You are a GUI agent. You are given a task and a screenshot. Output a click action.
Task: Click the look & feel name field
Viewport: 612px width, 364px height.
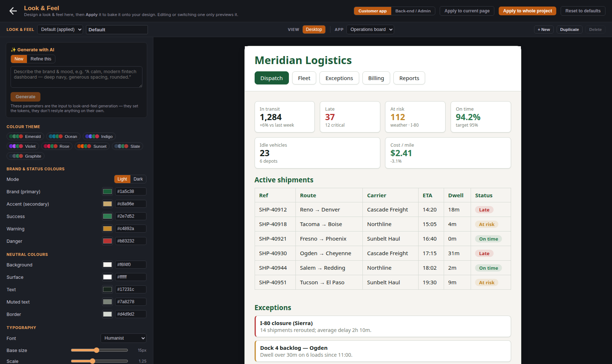coord(117,29)
